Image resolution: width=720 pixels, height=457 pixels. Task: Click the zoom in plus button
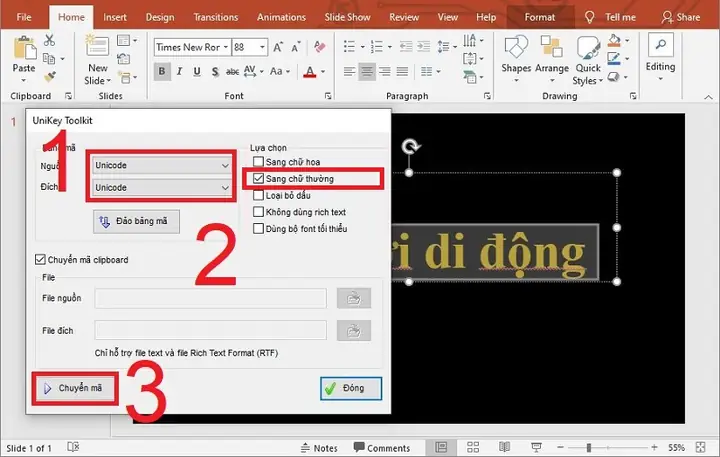click(x=654, y=447)
